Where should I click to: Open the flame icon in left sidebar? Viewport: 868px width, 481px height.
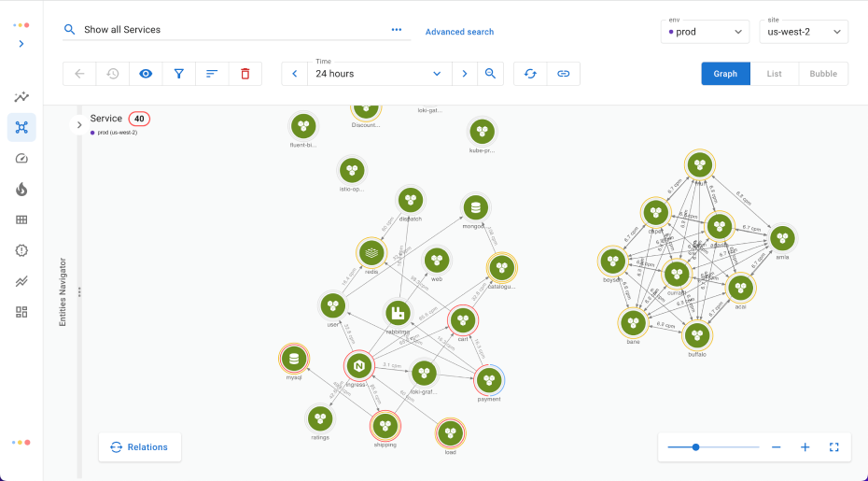tap(21, 189)
